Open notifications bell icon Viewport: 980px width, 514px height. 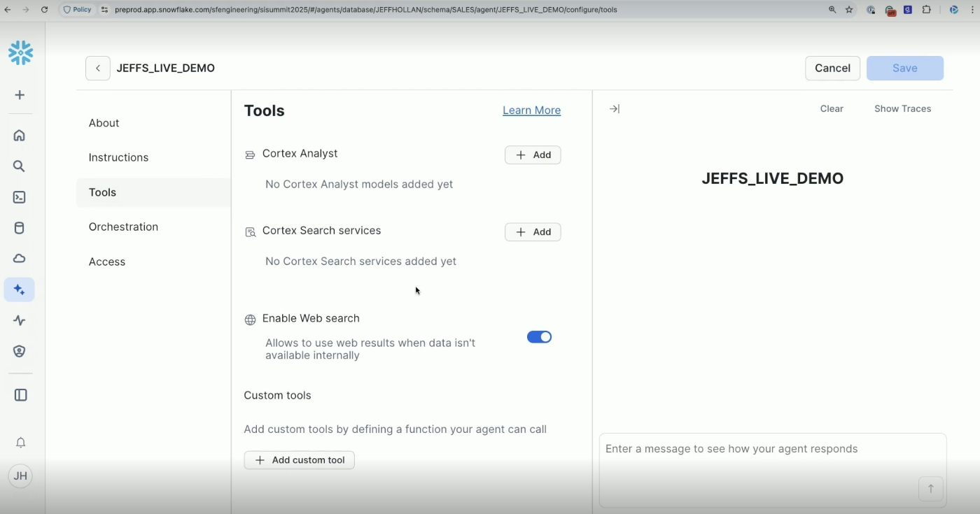[x=20, y=443]
